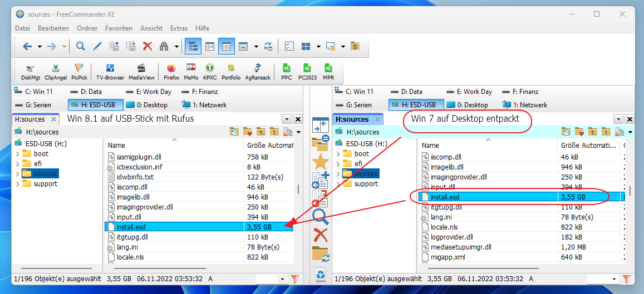Open the left status bar filter combo box
Image resolution: width=644 pixels, height=294 pixels.
point(271,279)
